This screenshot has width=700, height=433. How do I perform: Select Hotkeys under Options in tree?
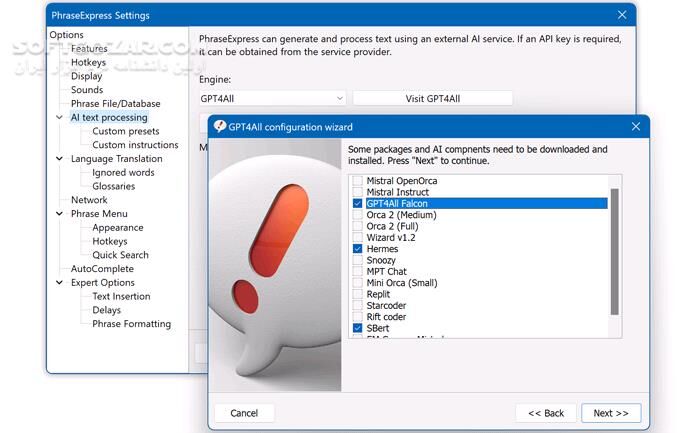tap(88, 62)
